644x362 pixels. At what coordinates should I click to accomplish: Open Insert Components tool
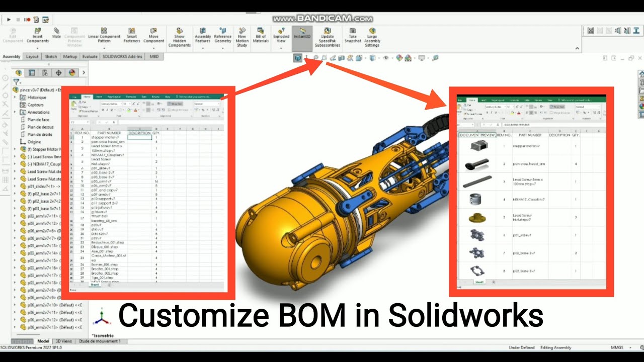point(37,36)
